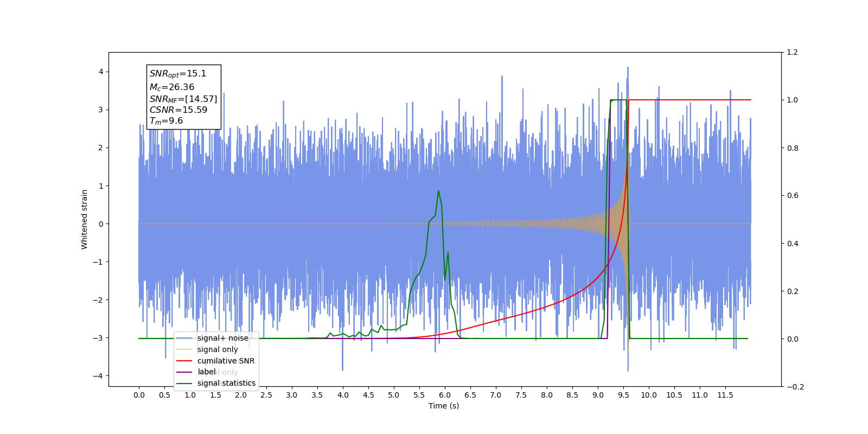Click the 11.0 tick on the time axis
868x434 pixels.
(700, 395)
